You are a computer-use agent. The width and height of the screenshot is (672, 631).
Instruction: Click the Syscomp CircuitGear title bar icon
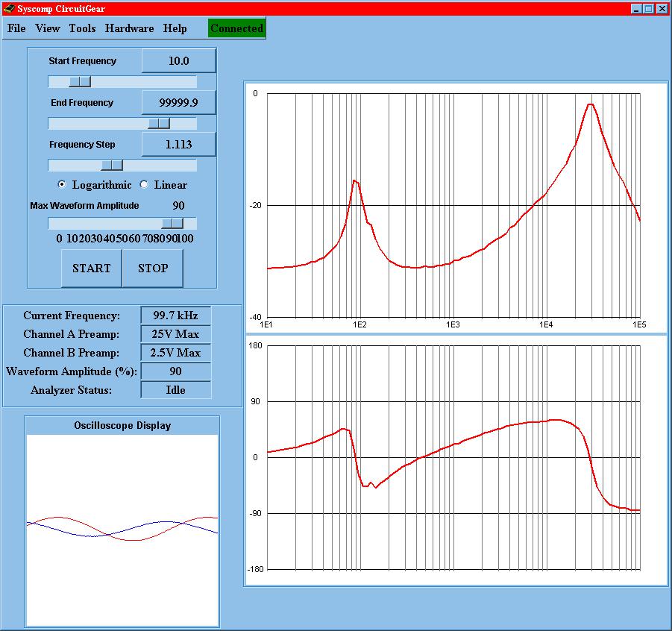pyautogui.click(x=8, y=9)
